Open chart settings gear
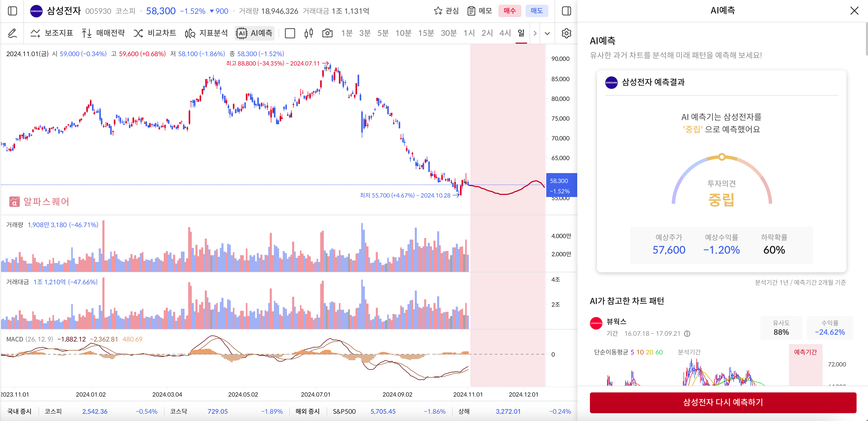Viewport: 868px width, 421px height. pyautogui.click(x=567, y=33)
